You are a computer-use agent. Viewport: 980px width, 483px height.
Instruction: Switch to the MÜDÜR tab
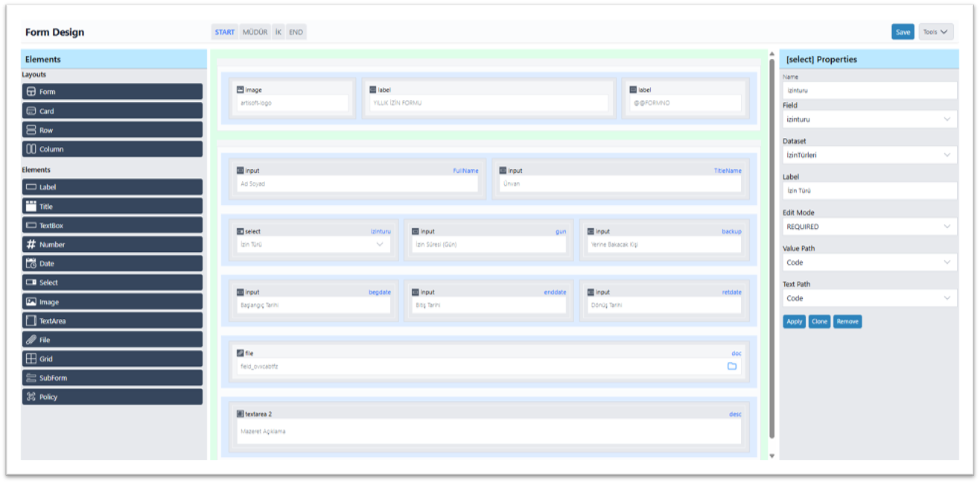[x=255, y=32]
